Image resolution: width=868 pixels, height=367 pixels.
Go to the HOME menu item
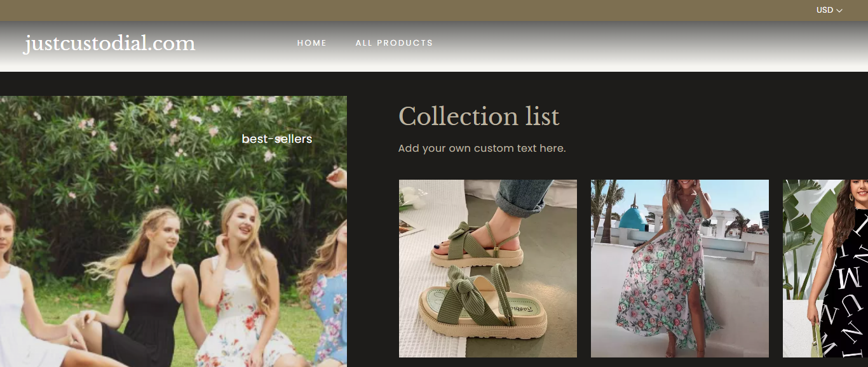pos(311,43)
